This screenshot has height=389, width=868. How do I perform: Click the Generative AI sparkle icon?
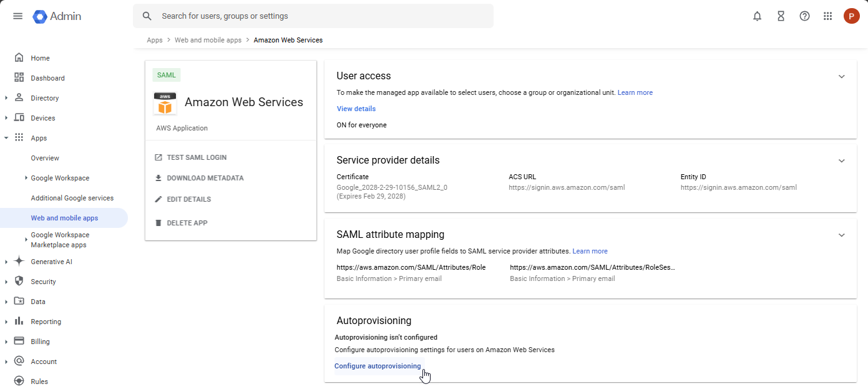pos(19,262)
